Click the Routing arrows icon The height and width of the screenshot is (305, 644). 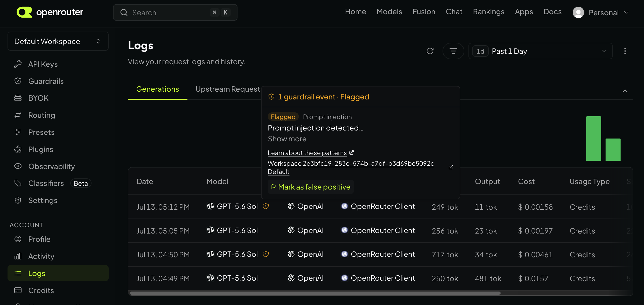tap(18, 115)
